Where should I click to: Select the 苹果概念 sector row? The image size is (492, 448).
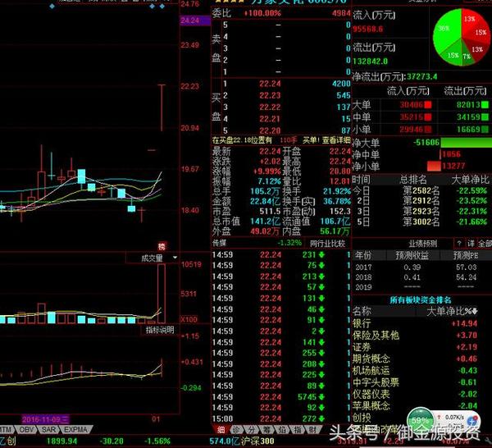(415, 406)
